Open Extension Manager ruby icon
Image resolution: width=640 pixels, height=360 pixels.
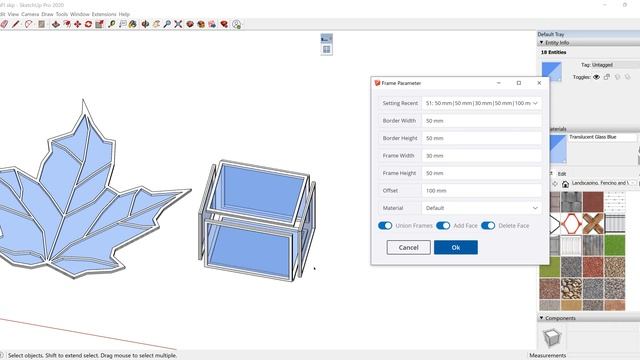coord(224,24)
